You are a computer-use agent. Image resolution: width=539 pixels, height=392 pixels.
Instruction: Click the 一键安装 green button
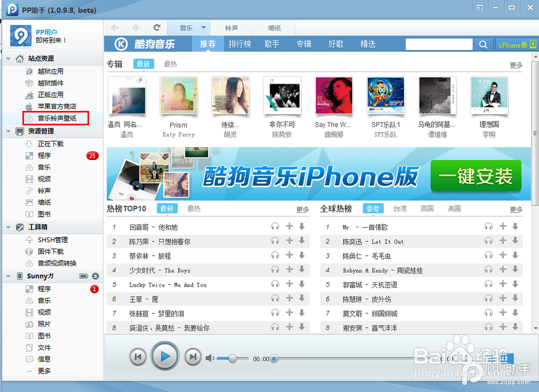[475, 176]
